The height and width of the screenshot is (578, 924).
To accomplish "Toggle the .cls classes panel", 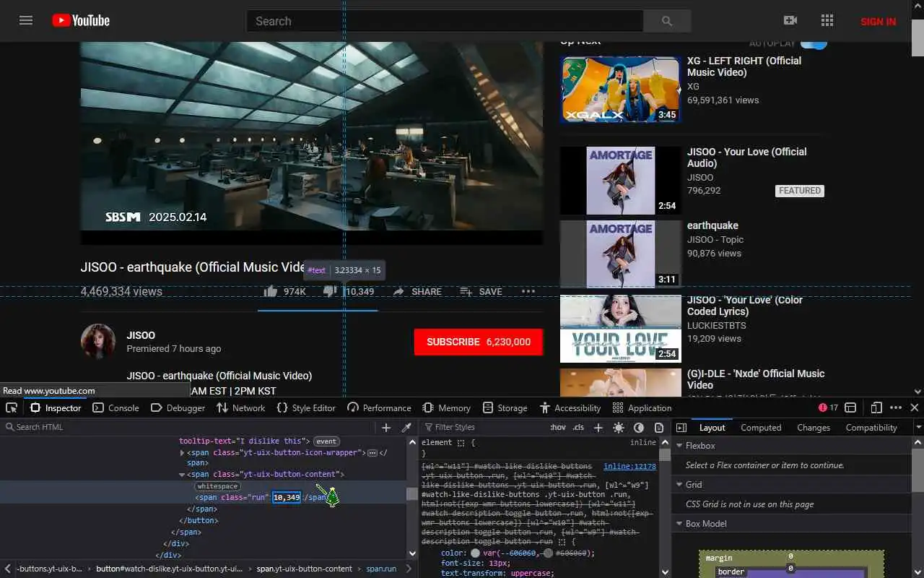I will [x=578, y=428].
